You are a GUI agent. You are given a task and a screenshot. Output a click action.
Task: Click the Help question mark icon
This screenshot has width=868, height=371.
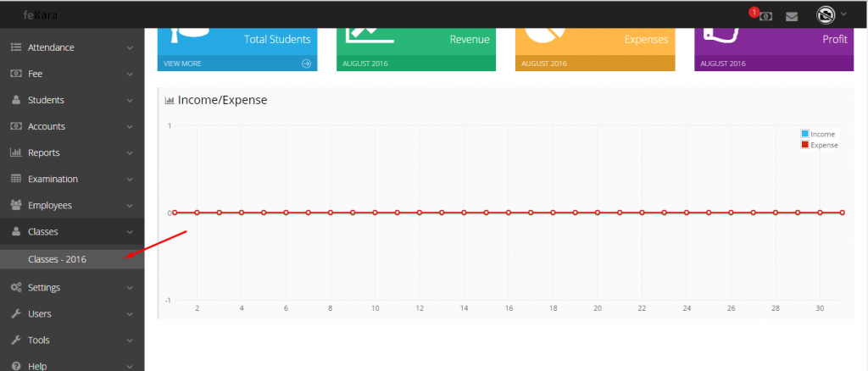tap(16, 366)
